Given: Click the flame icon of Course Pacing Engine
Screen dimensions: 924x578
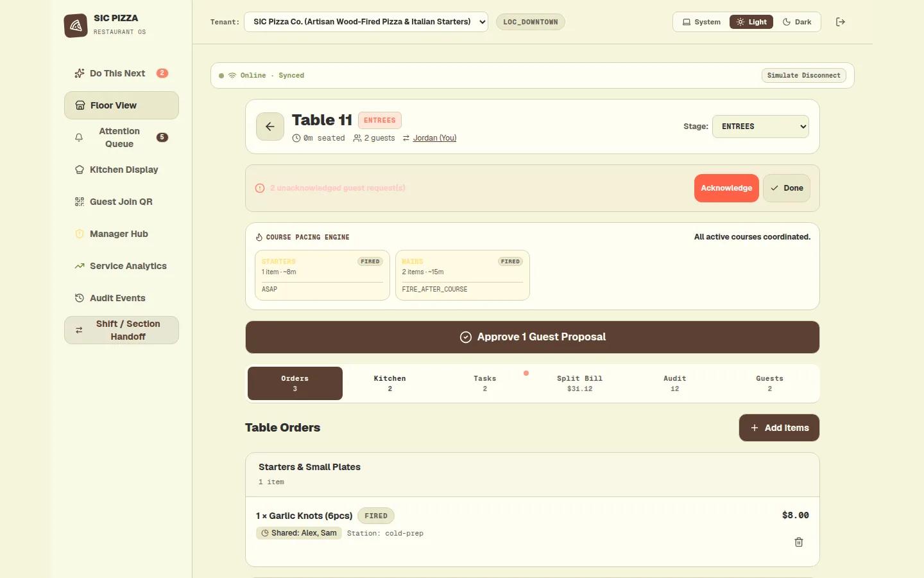Looking at the screenshot, I should [x=259, y=237].
